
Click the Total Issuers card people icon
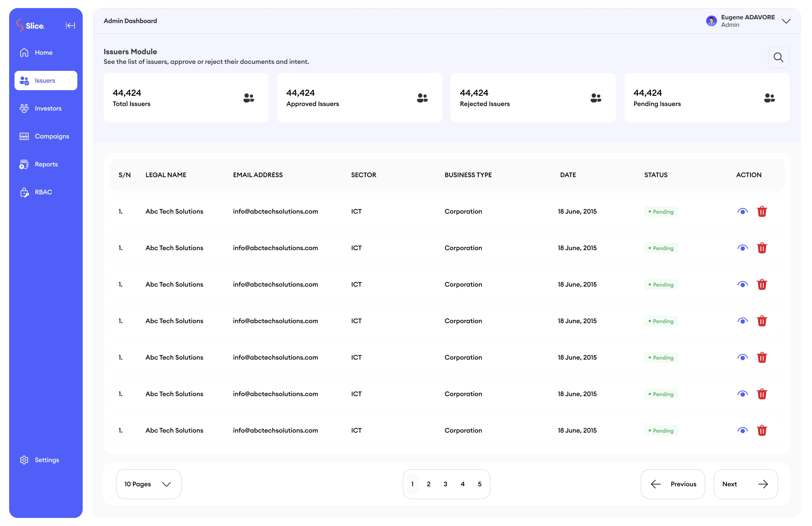coord(248,98)
